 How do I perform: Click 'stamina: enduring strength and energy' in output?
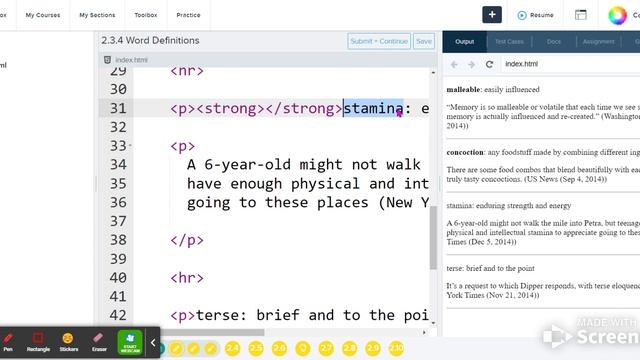(x=509, y=206)
